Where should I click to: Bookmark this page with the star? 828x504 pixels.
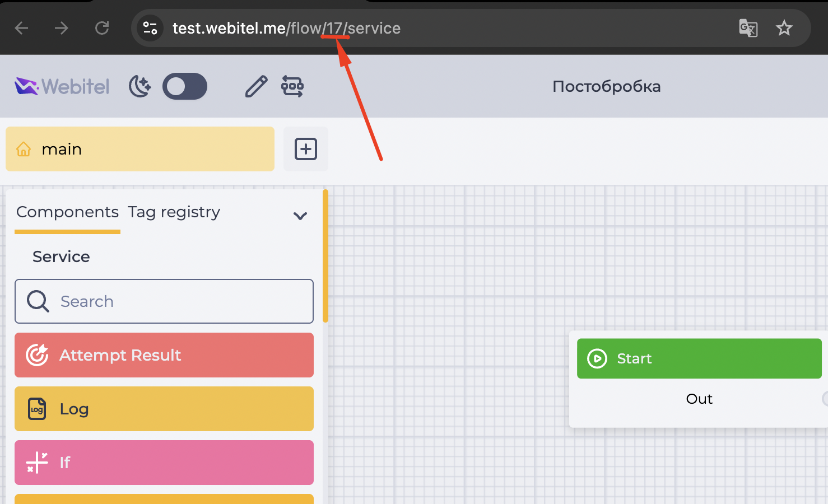click(x=784, y=28)
